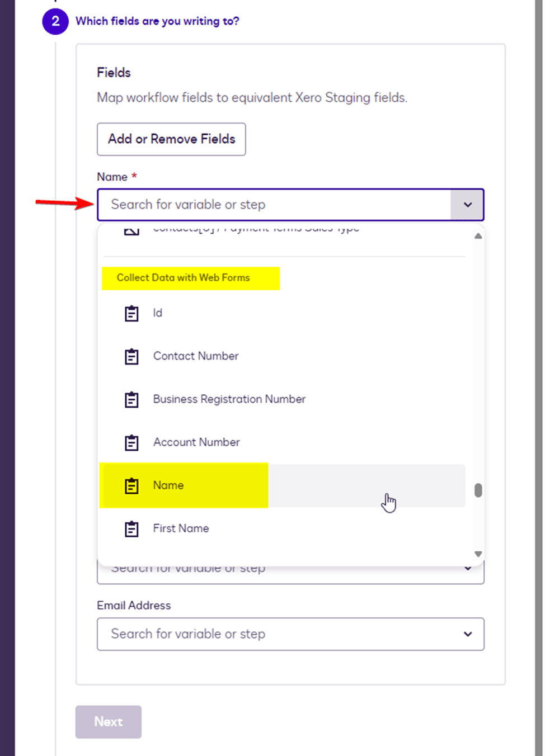Click the step 2 circle icon
Image resolution: width=545 pixels, height=756 pixels.
coord(55,21)
